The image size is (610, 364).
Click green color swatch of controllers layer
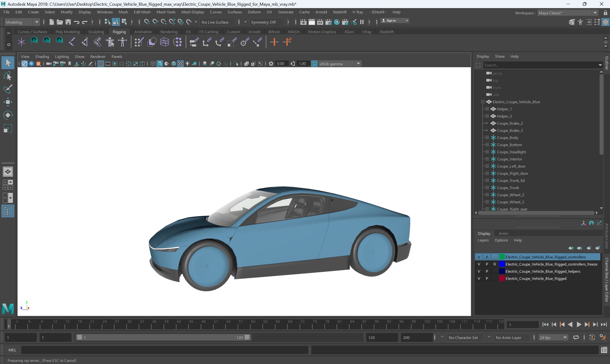[x=502, y=257]
